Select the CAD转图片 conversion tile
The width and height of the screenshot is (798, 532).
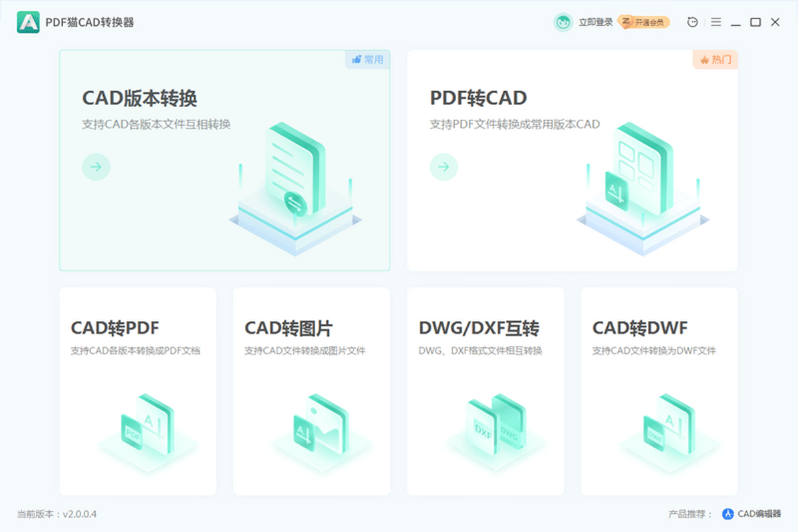point(311,391)
